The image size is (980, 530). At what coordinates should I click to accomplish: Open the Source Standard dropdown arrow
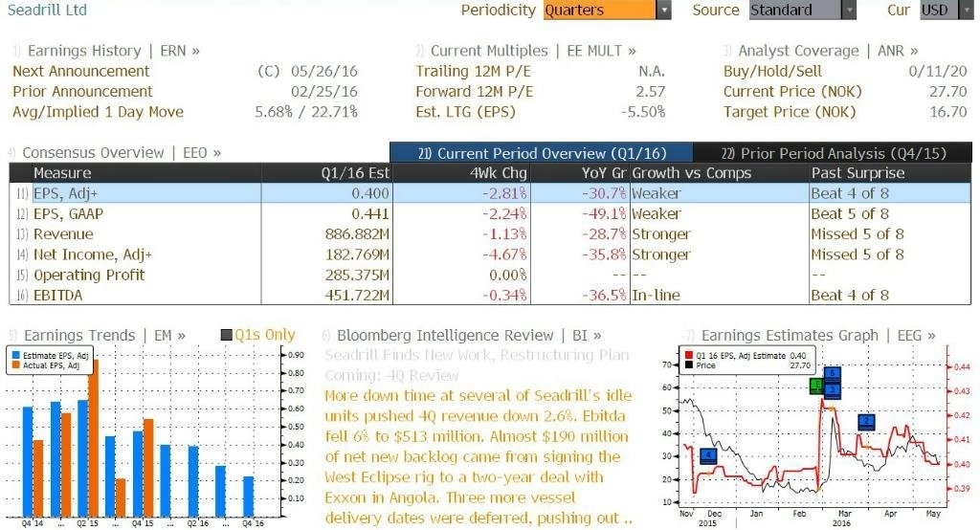[849, 10]
